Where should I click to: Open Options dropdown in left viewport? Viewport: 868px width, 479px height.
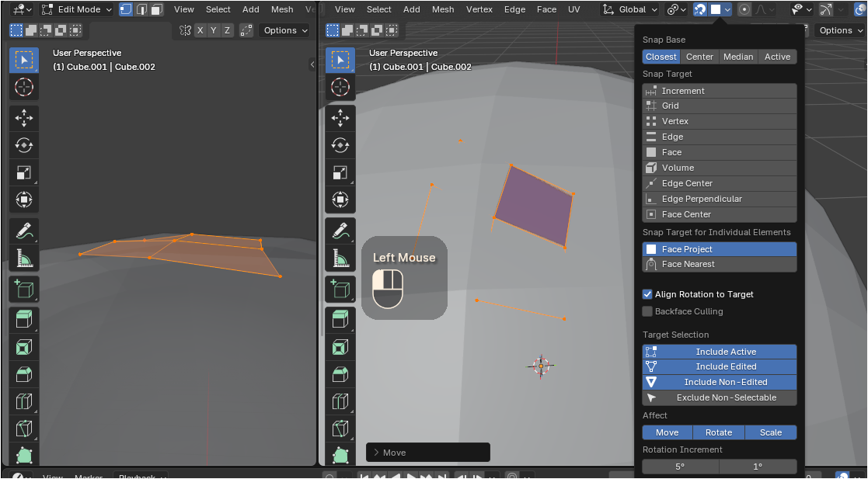pos(284,30)
